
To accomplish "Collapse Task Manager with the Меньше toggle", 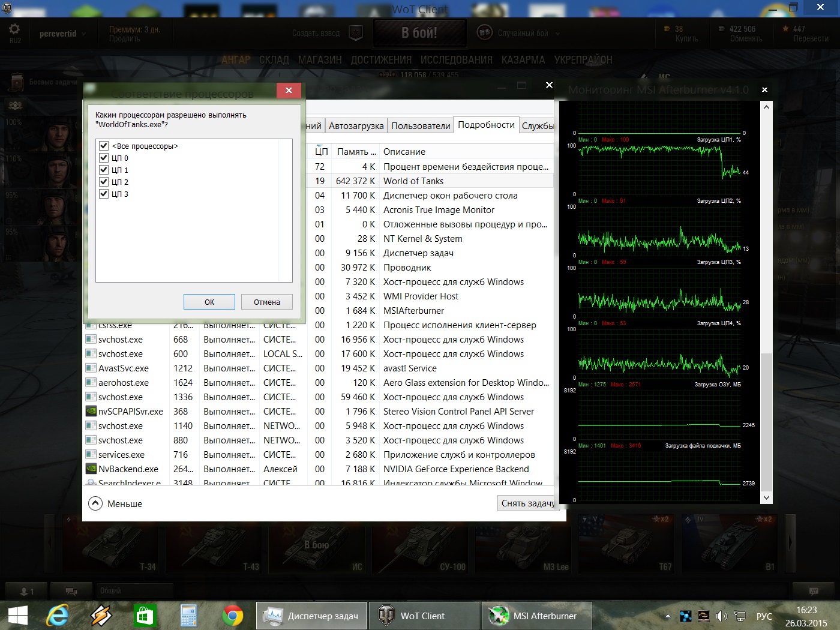I will pos(116,503).
